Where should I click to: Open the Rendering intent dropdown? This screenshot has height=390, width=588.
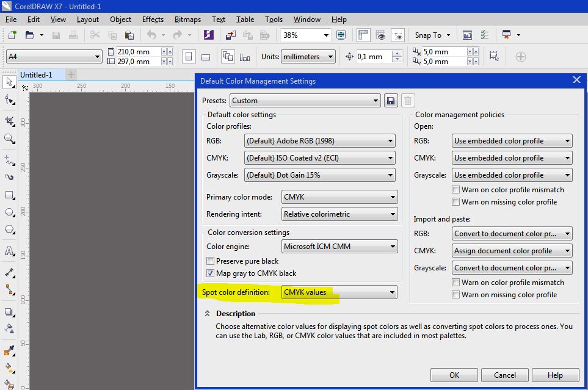click(x=339, y=214)
